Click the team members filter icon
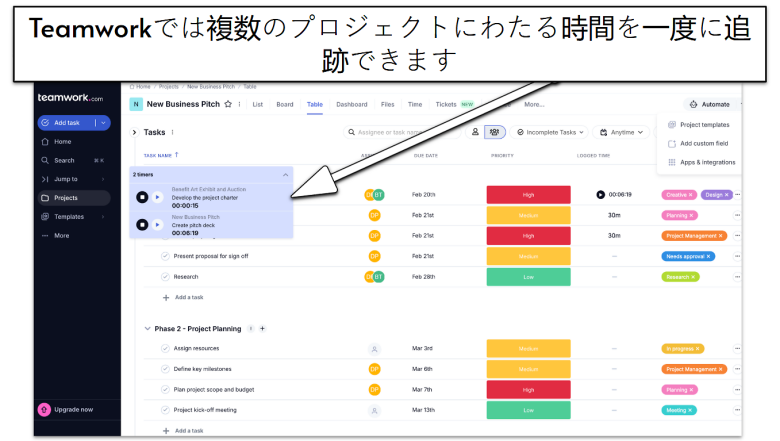This screenshot has height=441, width=780. pyautogui.click(x=495, y=132)
